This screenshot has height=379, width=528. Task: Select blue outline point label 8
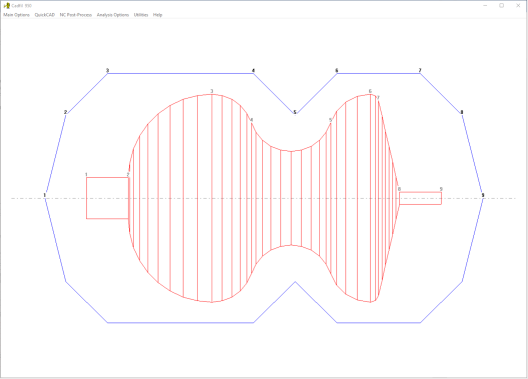click(462, 112)
